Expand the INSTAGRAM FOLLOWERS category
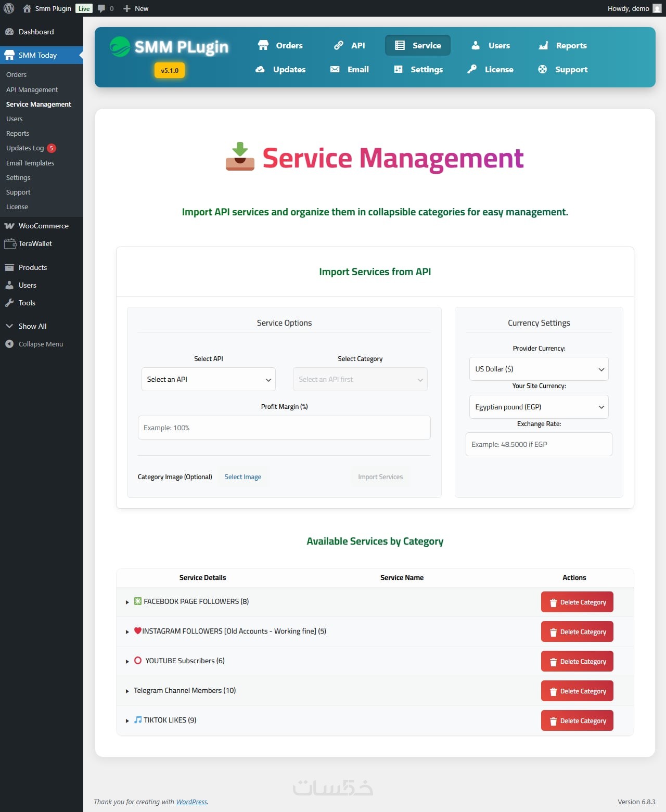The width and height of the screenshot is (666, 812). coord(127,631)
